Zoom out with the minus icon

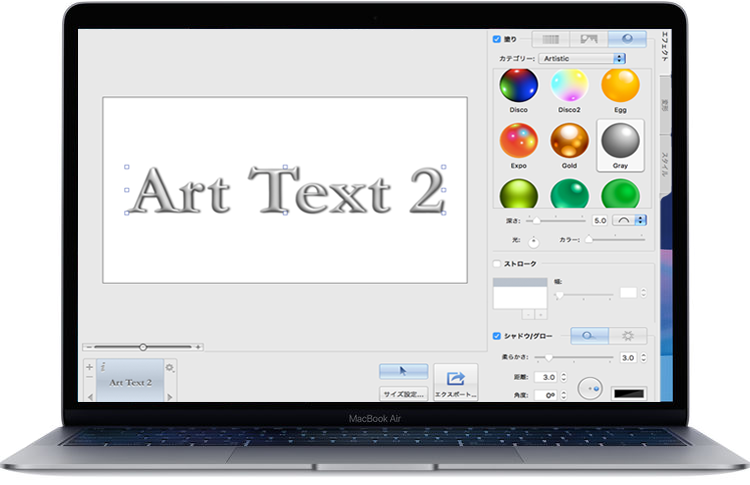click(x=89, y=347)
